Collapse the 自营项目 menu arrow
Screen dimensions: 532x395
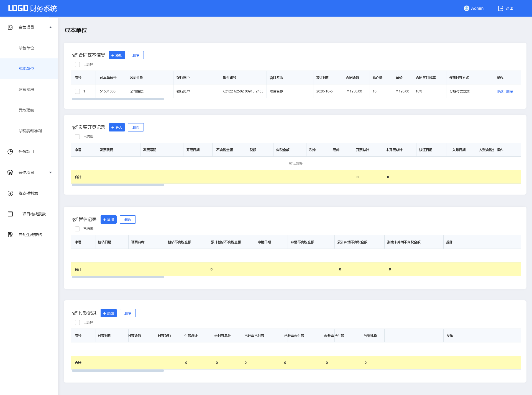coord(50,27)
